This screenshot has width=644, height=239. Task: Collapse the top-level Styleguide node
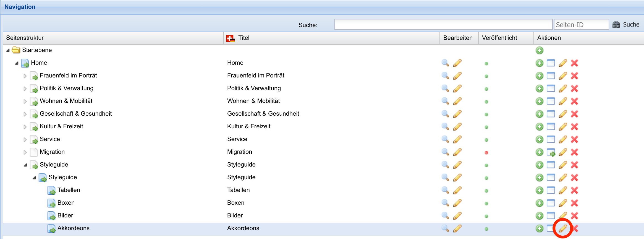coord(25,165)
